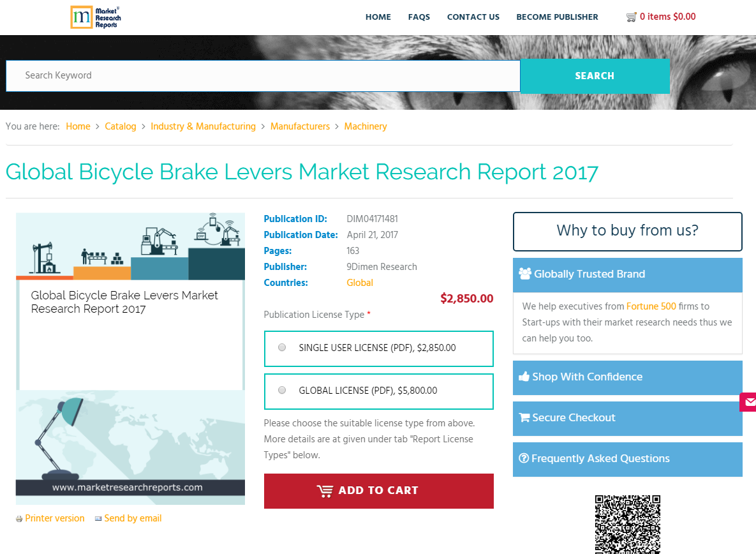Click the printer icon beside Printer version
Image resolution: width=756 pixels, height=554 pixels.
tap(19, 518)
